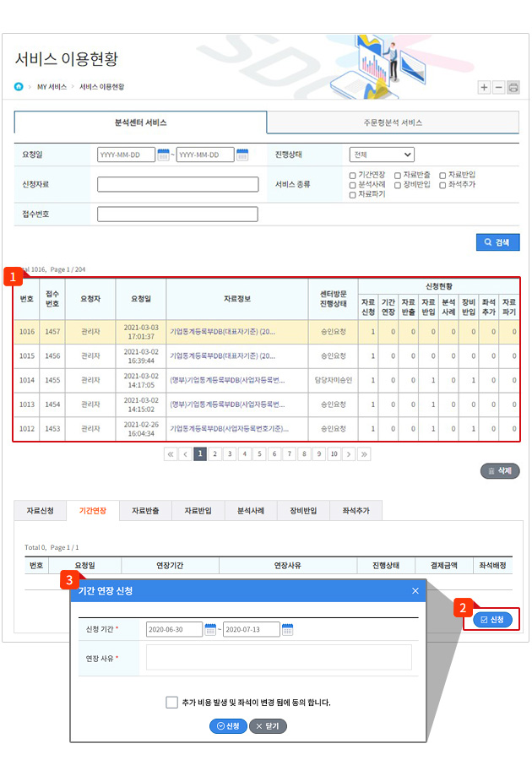Check the 기간연장 service type box

coord(353,176)
